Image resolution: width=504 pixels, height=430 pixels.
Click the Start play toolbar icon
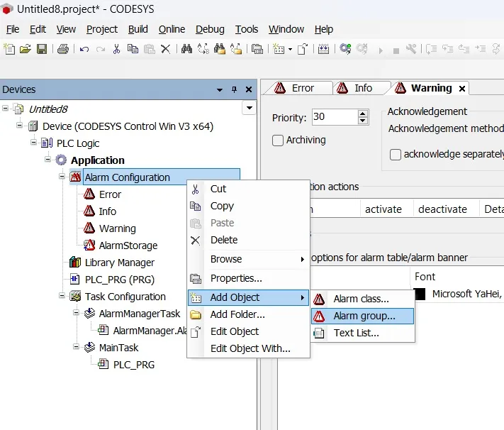[381, 50]
